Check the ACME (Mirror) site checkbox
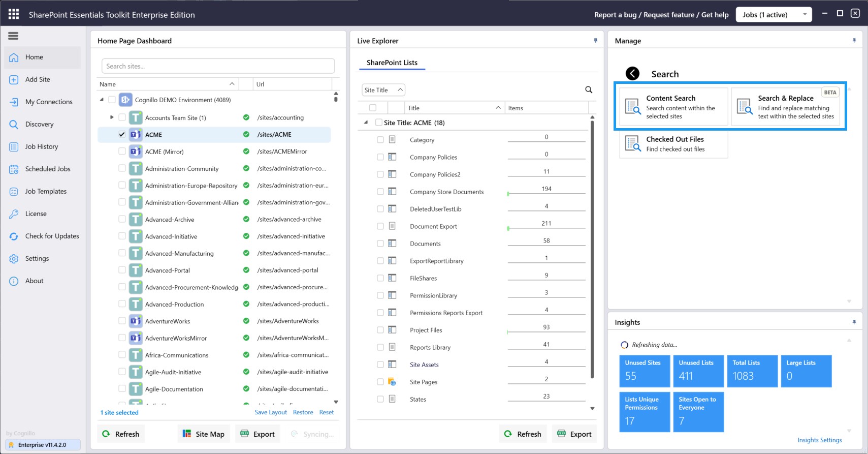The height and width of the screenshot is (454, 868). point(122,151)
